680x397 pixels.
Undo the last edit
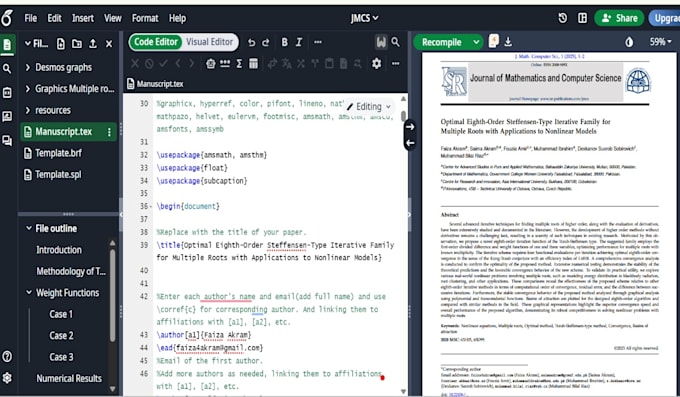pos(251,42)
